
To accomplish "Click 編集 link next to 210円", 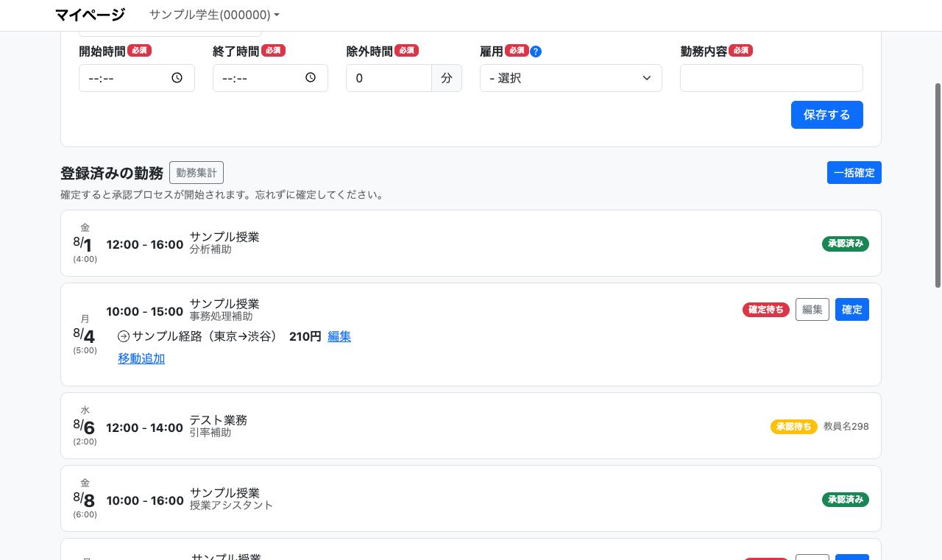I will pyautogui.click(x=339, y=336).
